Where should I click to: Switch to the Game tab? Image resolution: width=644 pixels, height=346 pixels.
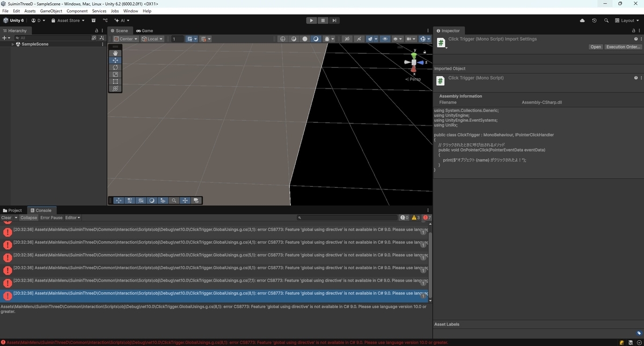(x=145, y=31)
